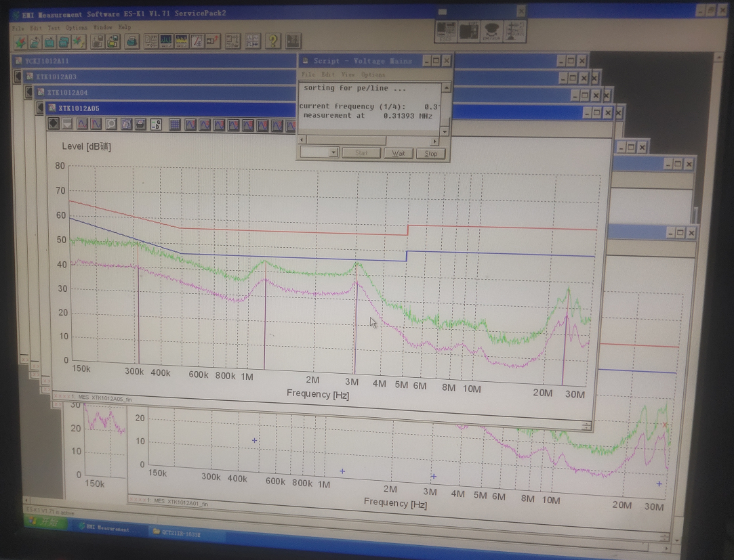This screenshot has width=734, height=560.
Task: Click the gray down-triangle icon in XTK1012A05 toolbar
Action: point(67,124)
